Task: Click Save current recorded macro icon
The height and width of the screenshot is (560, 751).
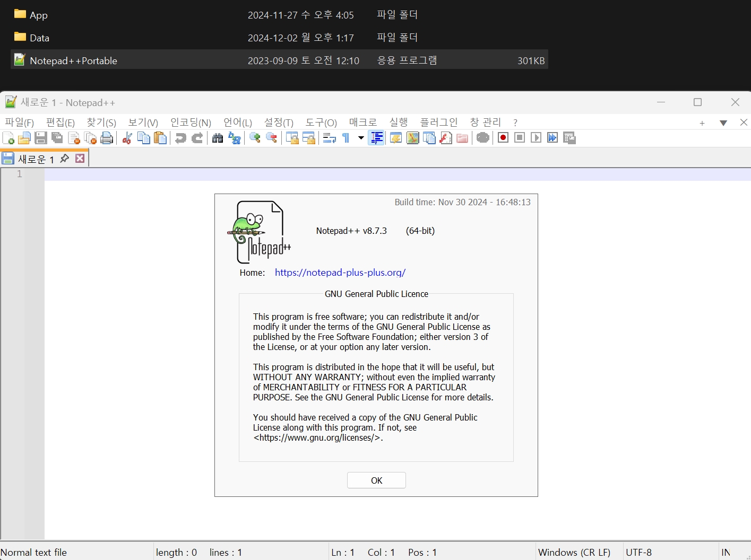Action: click(569, 138)
